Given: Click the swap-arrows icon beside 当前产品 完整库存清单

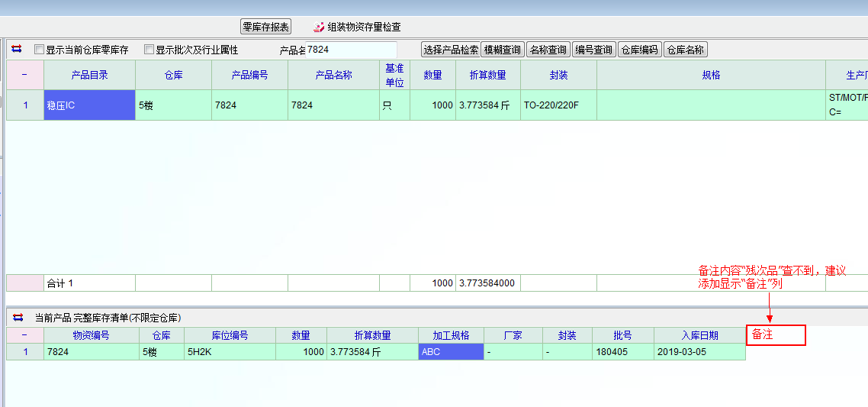Looking at the screenshot, I should (x=18, y=317).
